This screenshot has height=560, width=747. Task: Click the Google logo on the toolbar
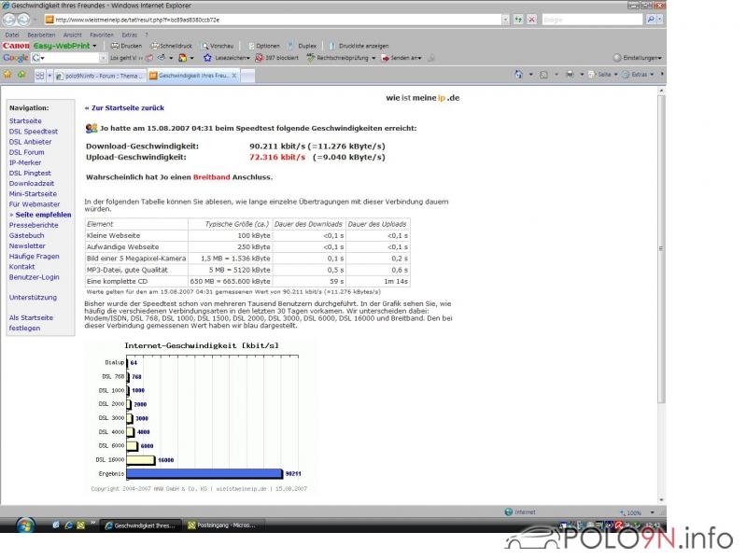click(x=16, y=58)
